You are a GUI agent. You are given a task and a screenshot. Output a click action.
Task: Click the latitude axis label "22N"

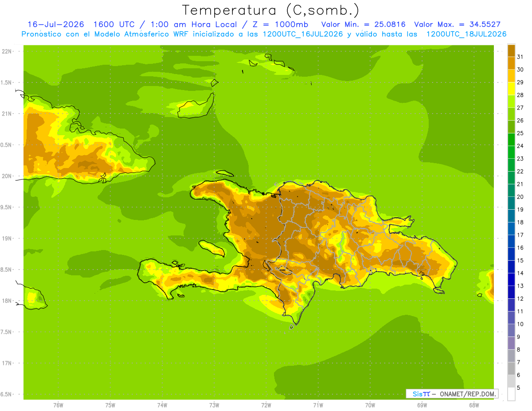(x=7, y=51)
